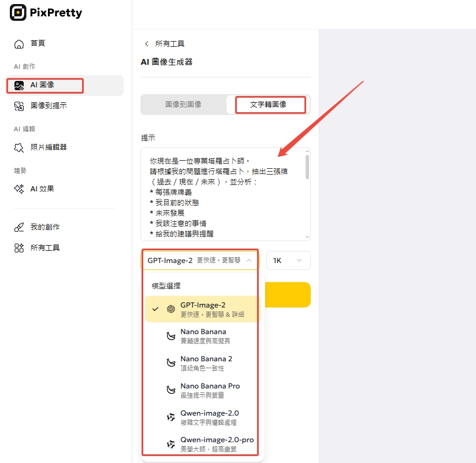Select the Nano Banana model option
Viewport: 476px width, 463px height.
coord(203,336)
